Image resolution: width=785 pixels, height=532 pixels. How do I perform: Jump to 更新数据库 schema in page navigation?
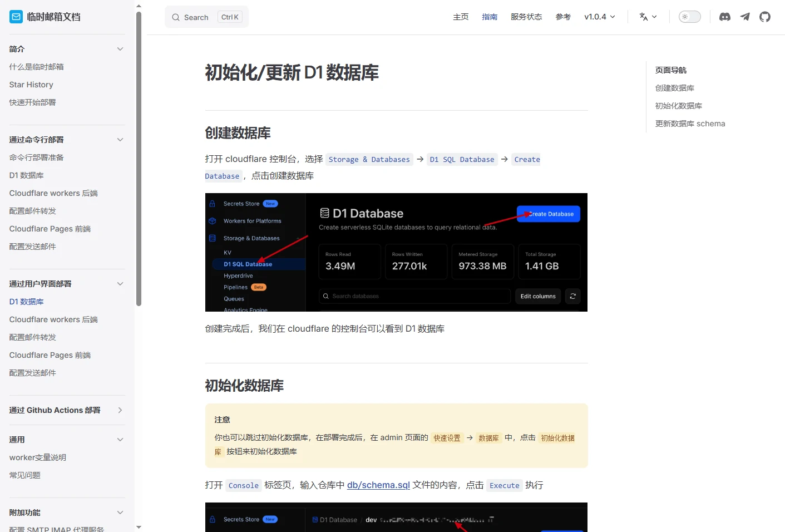(690, 124)
